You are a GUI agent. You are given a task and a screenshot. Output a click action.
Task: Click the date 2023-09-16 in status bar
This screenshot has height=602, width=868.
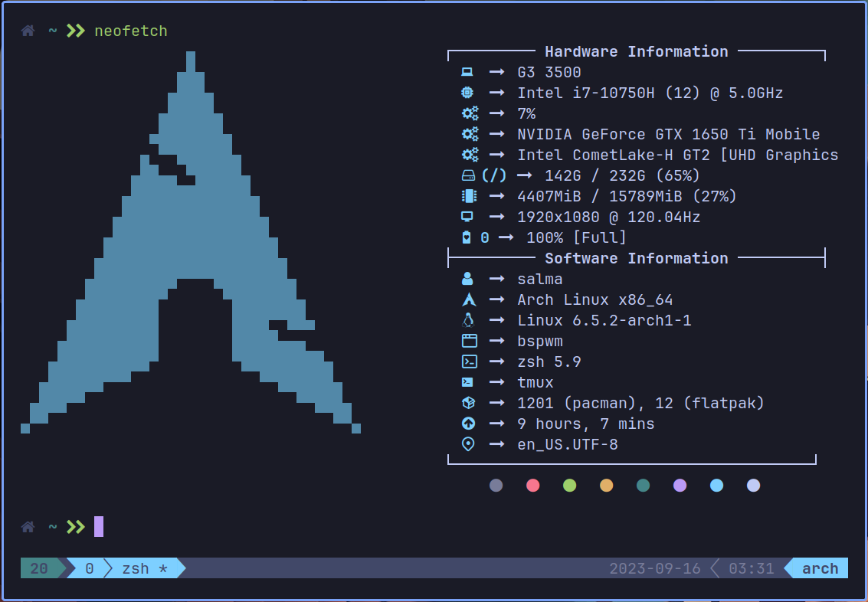pos(655,568)
